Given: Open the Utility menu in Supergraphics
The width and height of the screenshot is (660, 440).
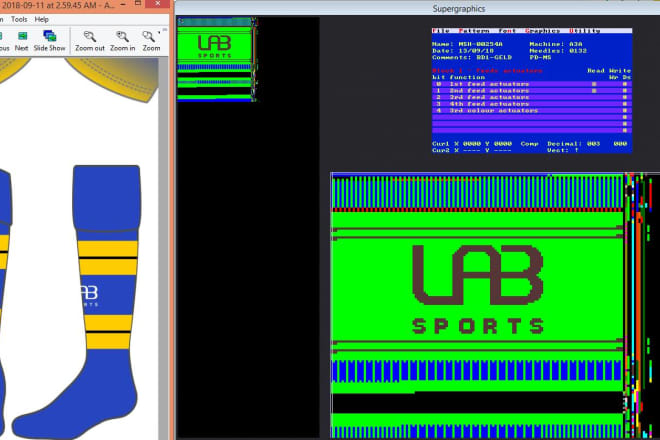Looking at the screenshot, I should point(585,31).
